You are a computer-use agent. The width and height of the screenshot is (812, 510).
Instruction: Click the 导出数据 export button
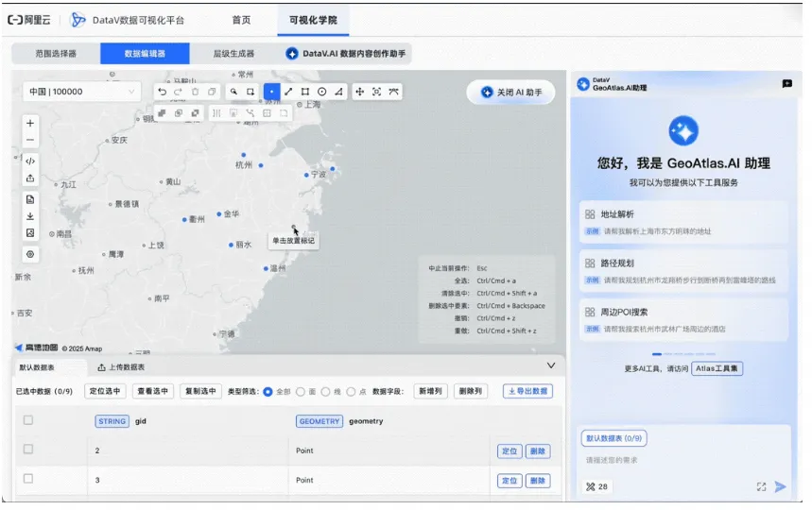tap(527, 391)
